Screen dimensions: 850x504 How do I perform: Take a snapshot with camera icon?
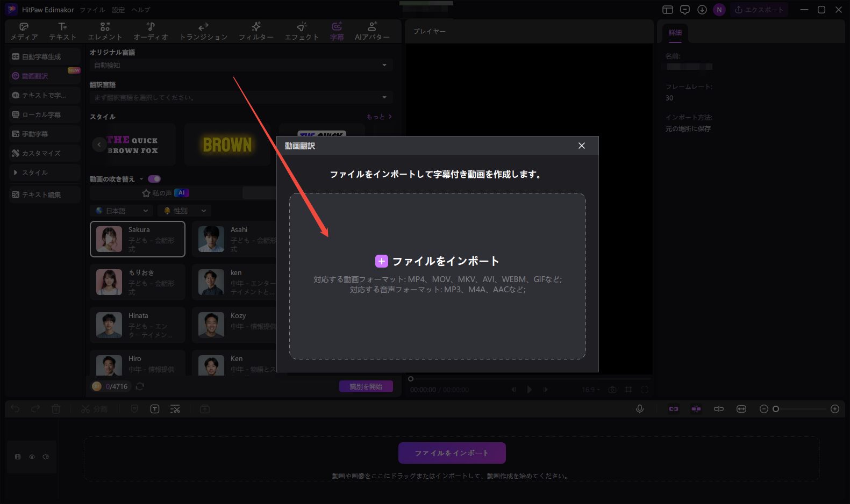(x=612, y=390)
